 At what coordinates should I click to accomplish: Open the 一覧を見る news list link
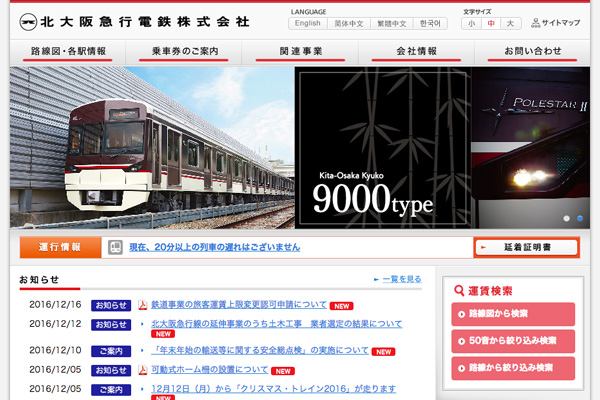402,279
